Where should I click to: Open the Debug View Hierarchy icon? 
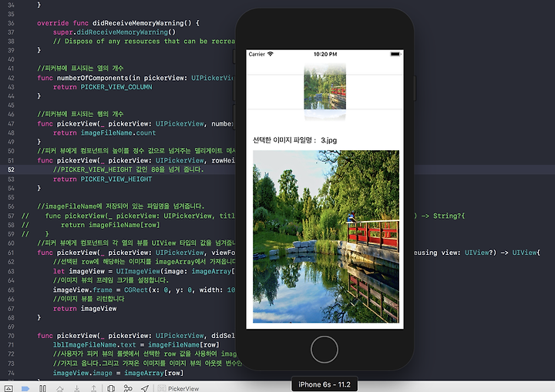click(111, 388)
